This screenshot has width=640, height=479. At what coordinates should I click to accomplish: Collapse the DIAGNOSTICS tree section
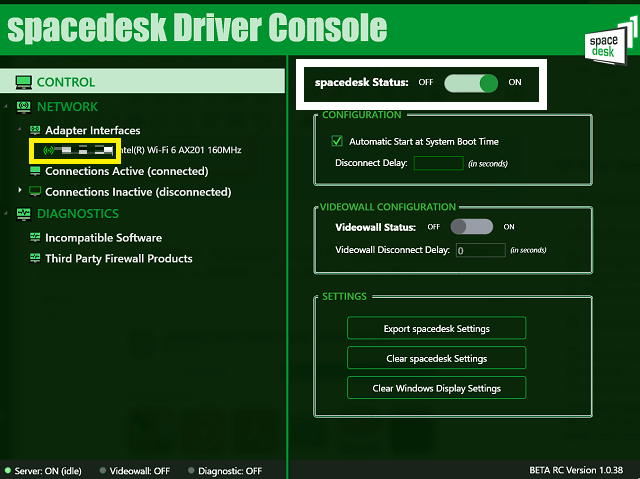click(6, 213)
